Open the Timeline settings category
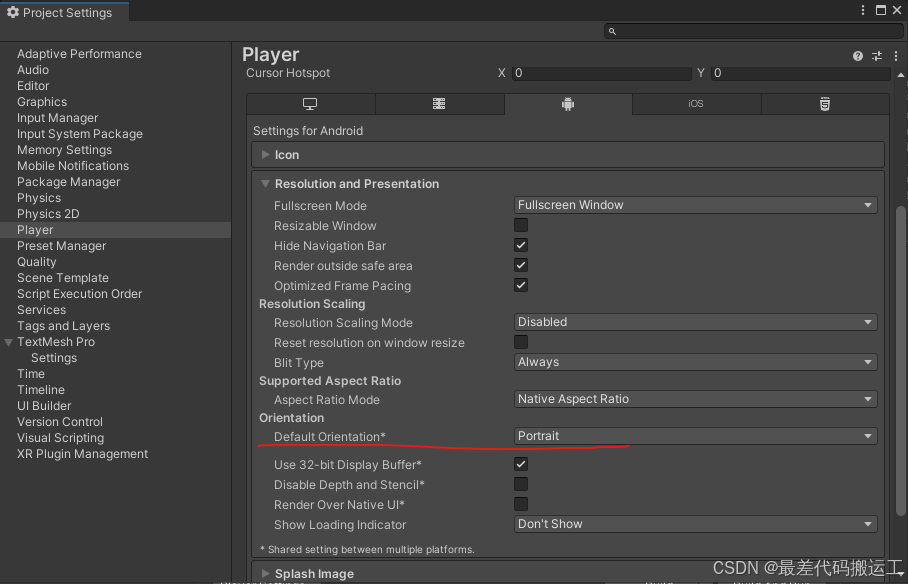 click(x=41, y=390)
